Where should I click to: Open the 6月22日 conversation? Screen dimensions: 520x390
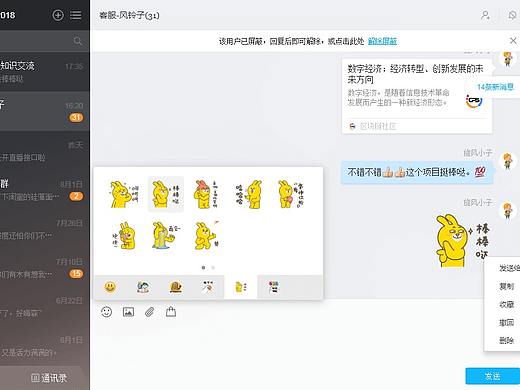point(45,307)
